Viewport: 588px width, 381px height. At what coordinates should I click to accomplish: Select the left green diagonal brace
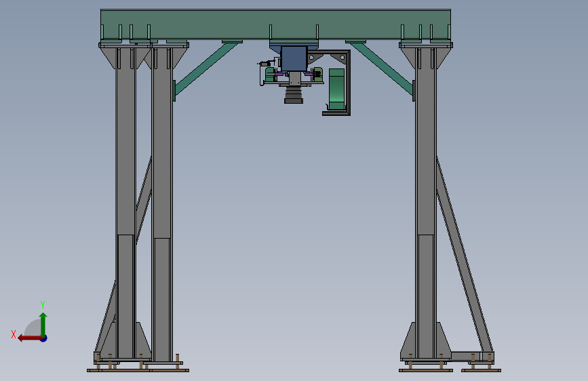click(x=205, y=68)
